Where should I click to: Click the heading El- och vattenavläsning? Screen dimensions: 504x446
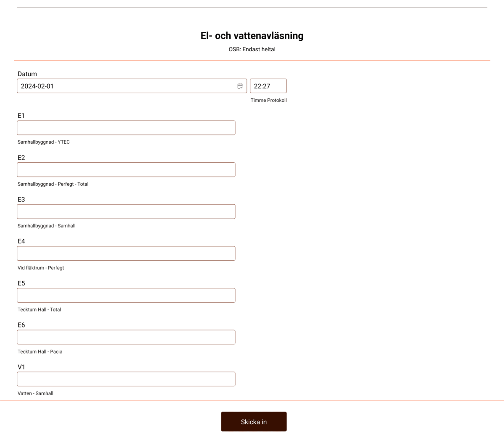252,36
